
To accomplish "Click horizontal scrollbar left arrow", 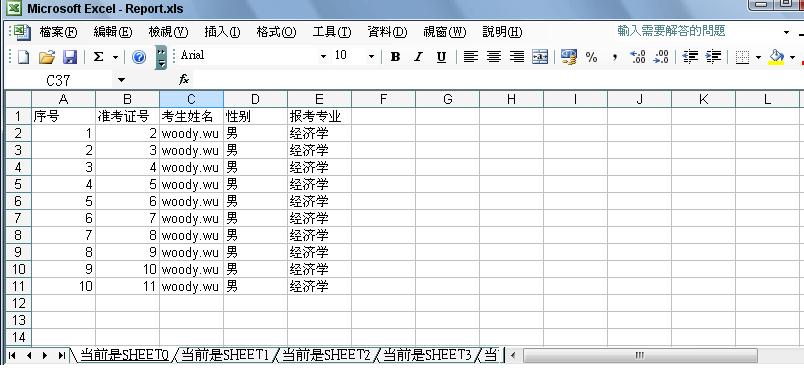I will [513, 355].
